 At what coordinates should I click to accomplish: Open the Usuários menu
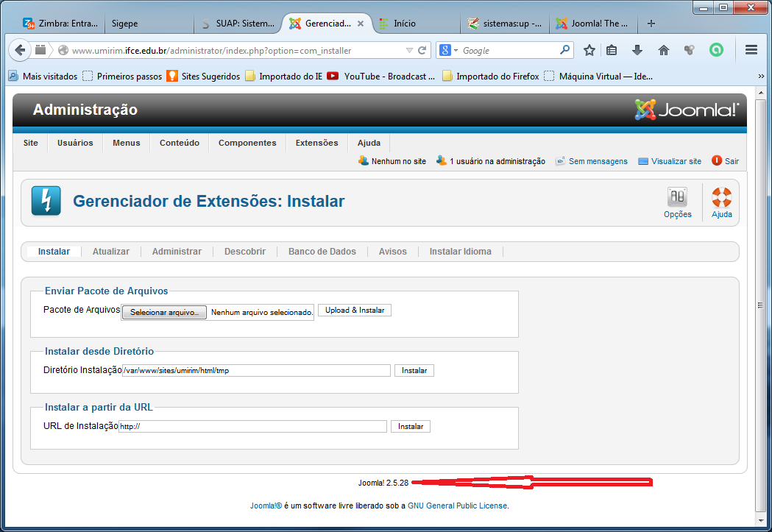pos(75,143)
